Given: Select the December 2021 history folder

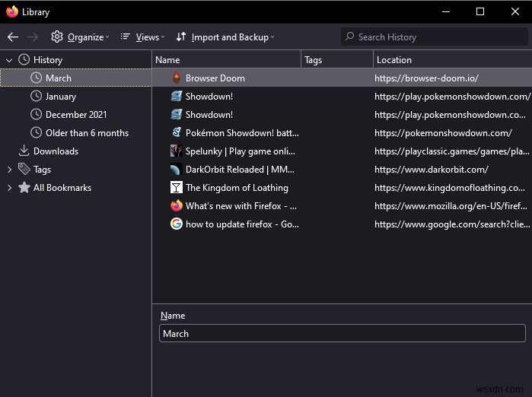Looking at the screenshot, I should click(75, 115).
